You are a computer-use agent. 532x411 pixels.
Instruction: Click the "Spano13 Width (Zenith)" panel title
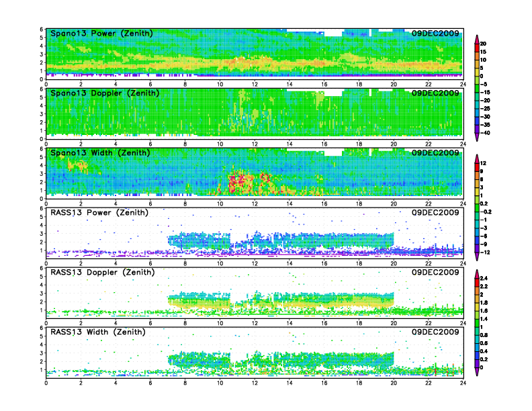tap(101, 153)
